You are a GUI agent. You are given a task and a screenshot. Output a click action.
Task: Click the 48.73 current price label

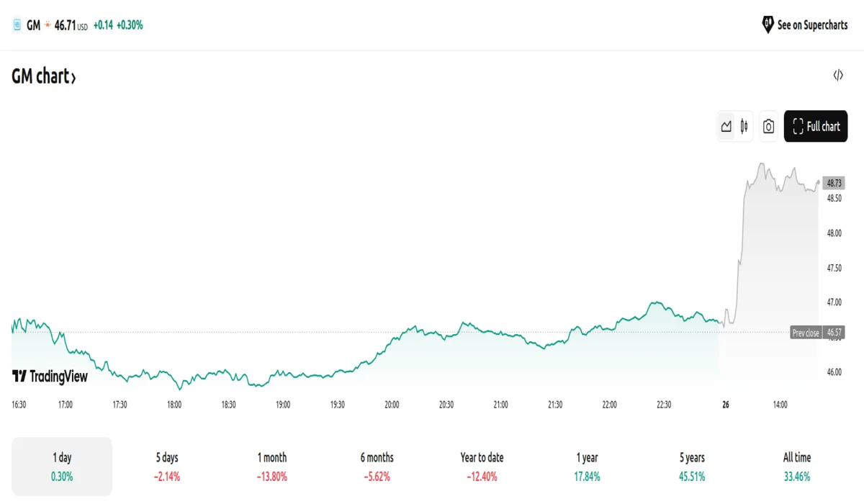834,184
